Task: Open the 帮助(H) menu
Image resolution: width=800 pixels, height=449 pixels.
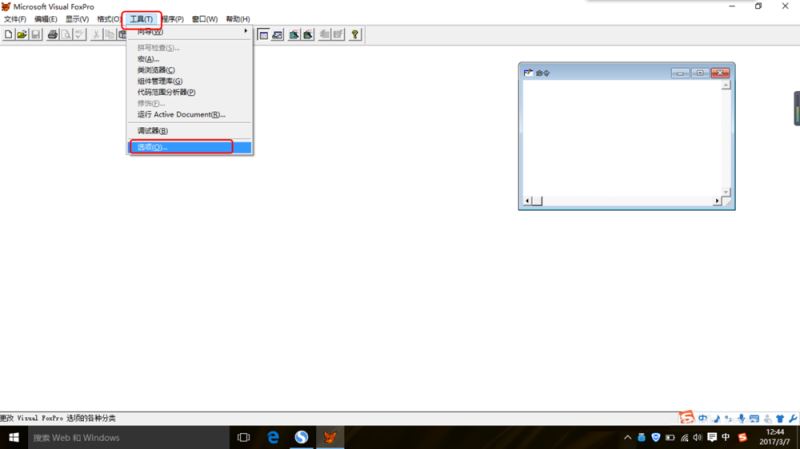Action: click(238, 19)
